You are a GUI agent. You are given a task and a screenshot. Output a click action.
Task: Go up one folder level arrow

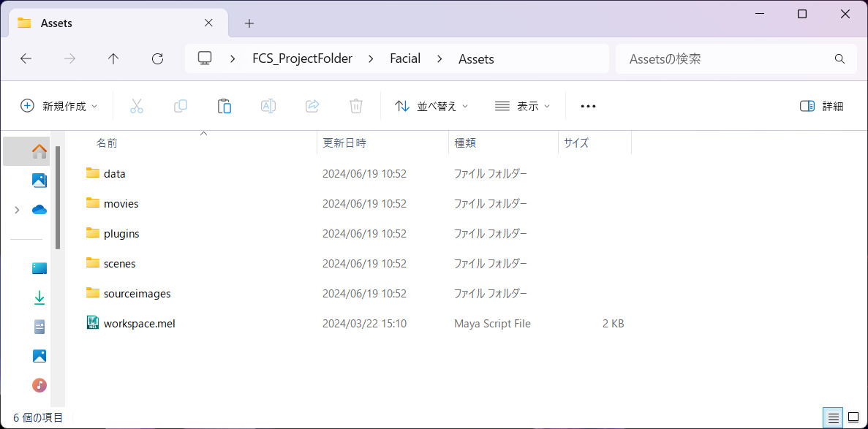[x=113, y=59]
